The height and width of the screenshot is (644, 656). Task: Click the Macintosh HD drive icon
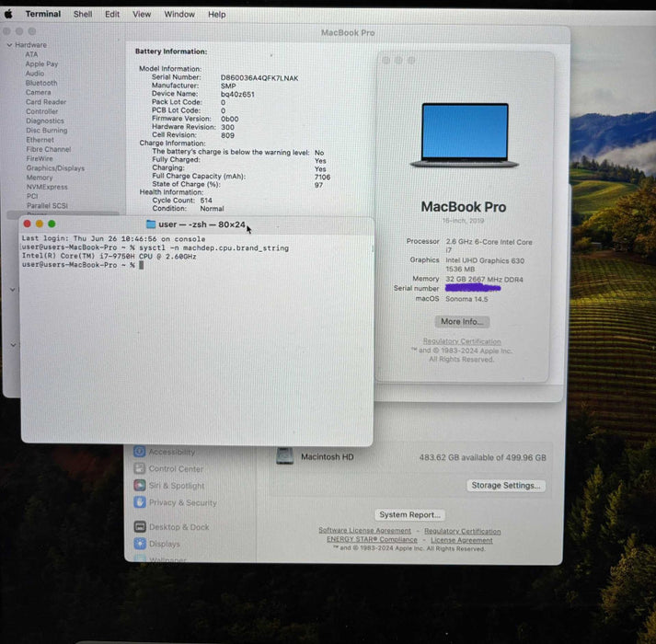point(284,456)
